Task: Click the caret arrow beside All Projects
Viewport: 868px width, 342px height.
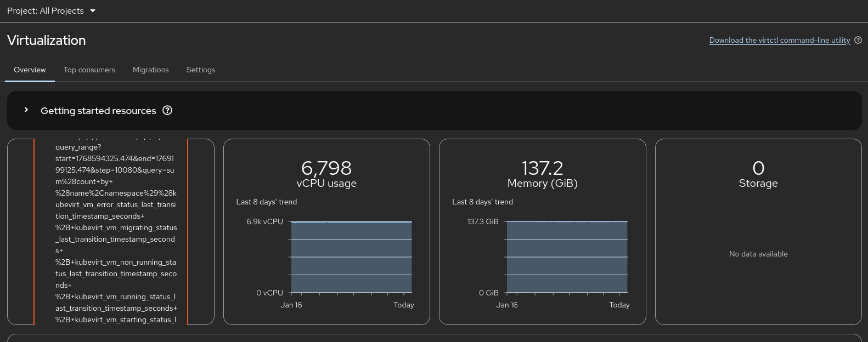Action: tap(93, 11)
